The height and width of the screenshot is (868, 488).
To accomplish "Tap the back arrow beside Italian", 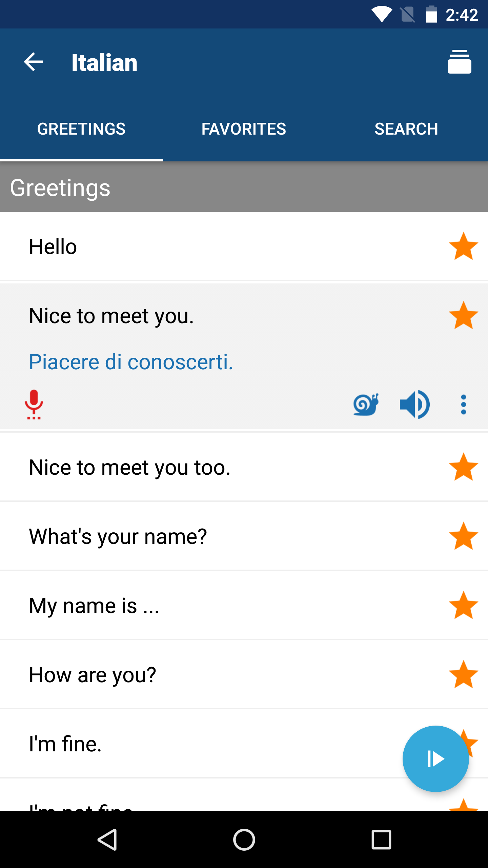I will [33, 62].
